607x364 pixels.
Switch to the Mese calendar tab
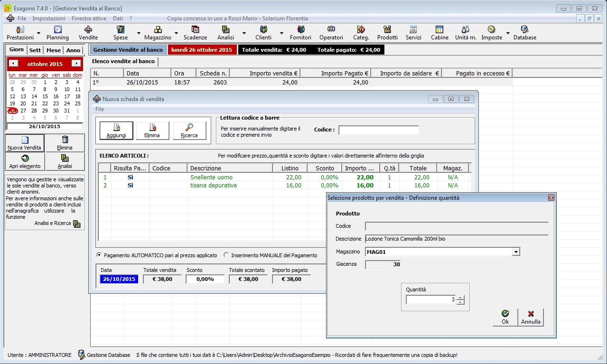tap(54, 50)
